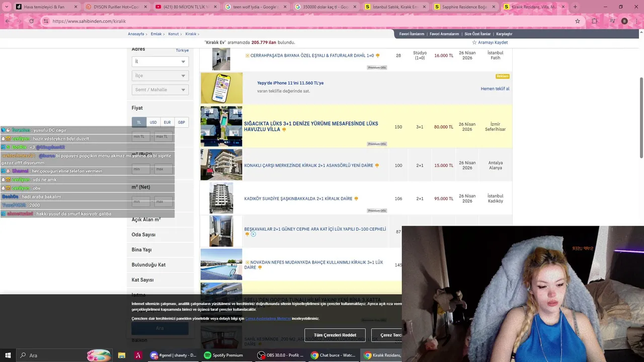Viewport: 644px width, 362px height.
Task: Click Favori İlanlarım link
Action: coord(412,34)
